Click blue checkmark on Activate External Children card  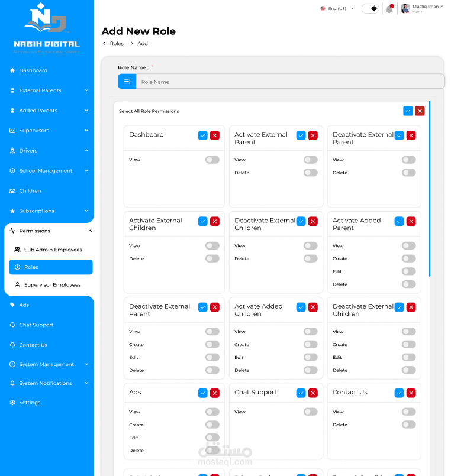[202, 221]
